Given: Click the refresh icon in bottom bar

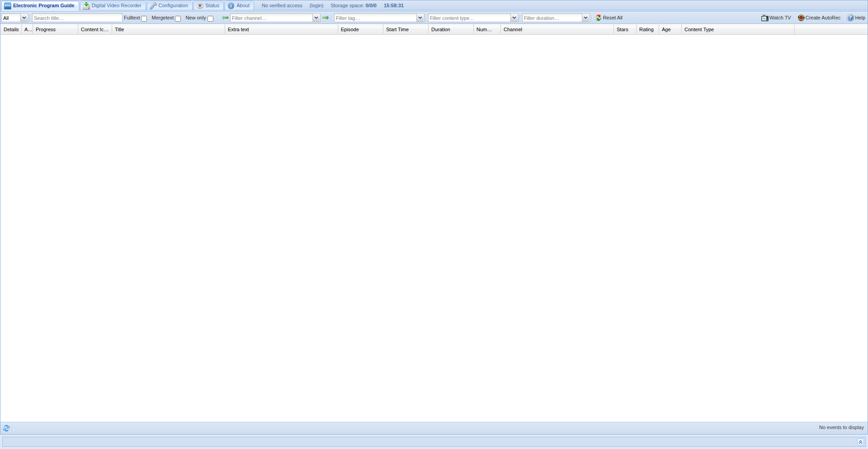Looking at the screenshot, I should [6, 428].
